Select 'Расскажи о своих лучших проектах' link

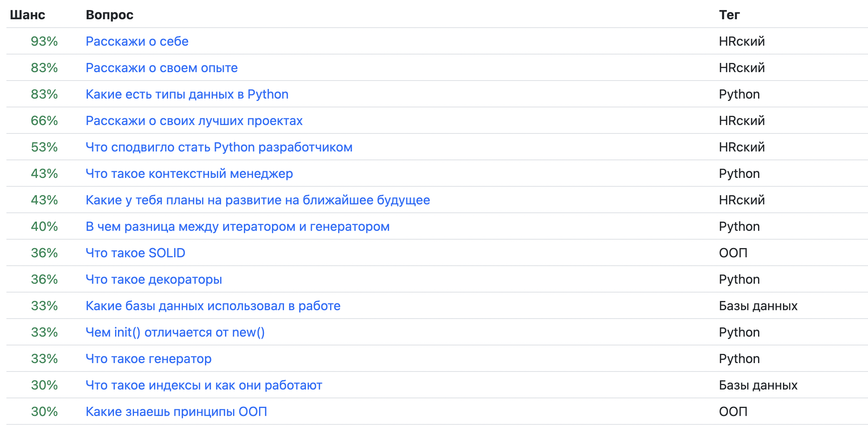click(194, 121)
